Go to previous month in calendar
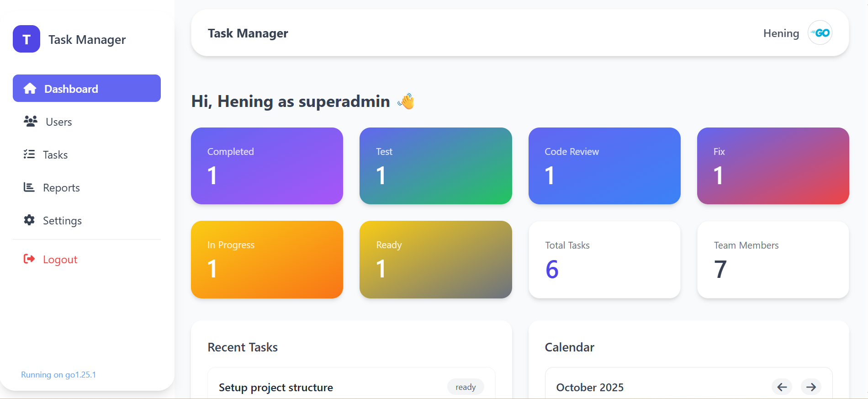 click(x=782, y=387)
